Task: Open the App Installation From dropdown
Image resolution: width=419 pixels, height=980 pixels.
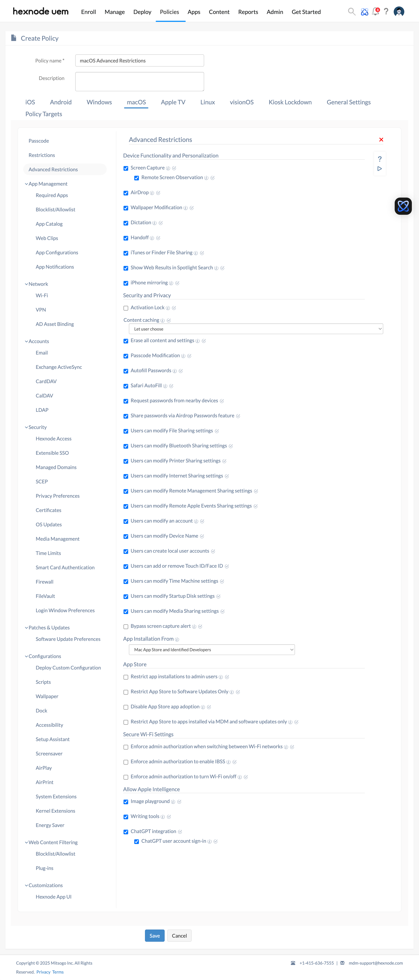Action: [x=212, y=649]
